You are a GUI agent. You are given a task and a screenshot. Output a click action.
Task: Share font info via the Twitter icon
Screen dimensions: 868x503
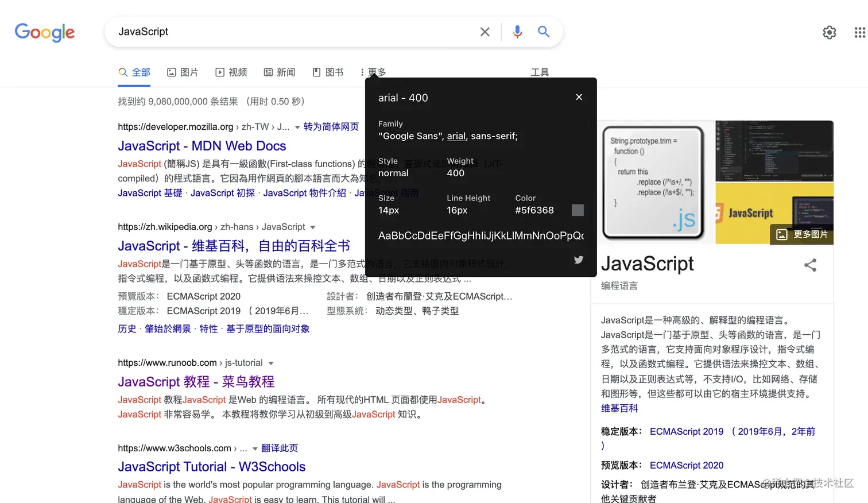pos(579,260)
